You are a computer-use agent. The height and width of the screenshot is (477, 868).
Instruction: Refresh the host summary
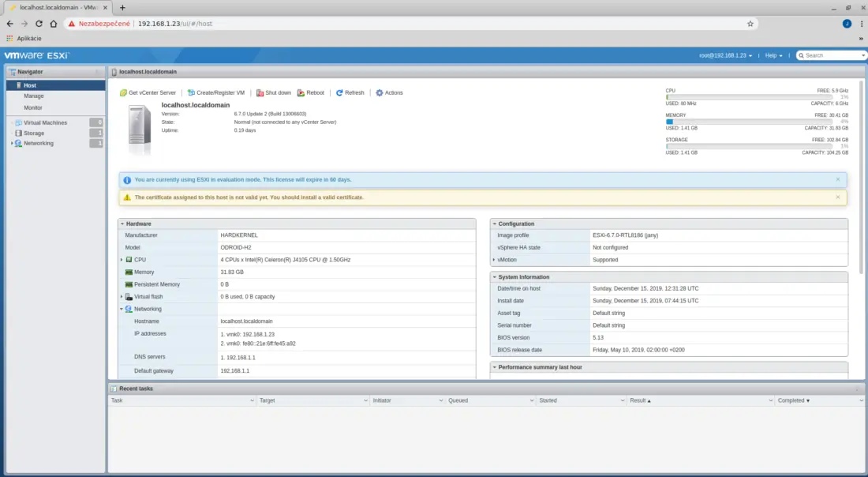(350, 93)
